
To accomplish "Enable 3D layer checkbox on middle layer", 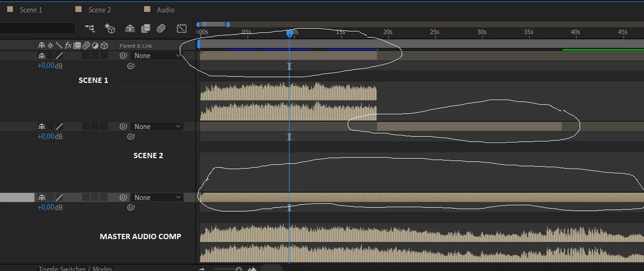I will tap(103, 126).
